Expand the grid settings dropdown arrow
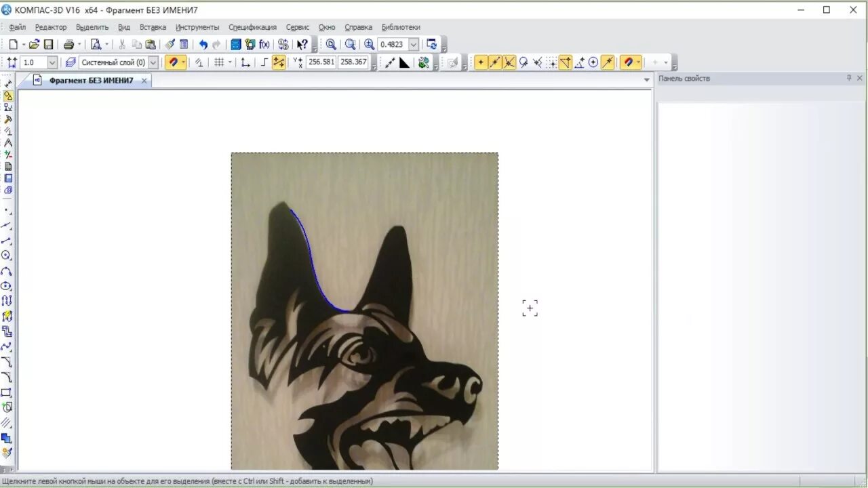868x488 pixels. coord(230,62)
